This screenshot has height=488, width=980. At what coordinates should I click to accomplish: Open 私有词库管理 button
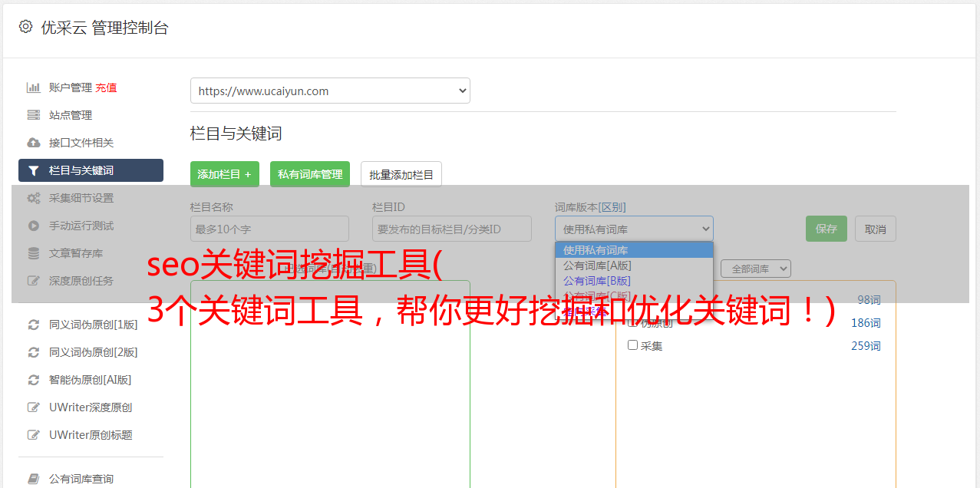(x=310, y=174)
